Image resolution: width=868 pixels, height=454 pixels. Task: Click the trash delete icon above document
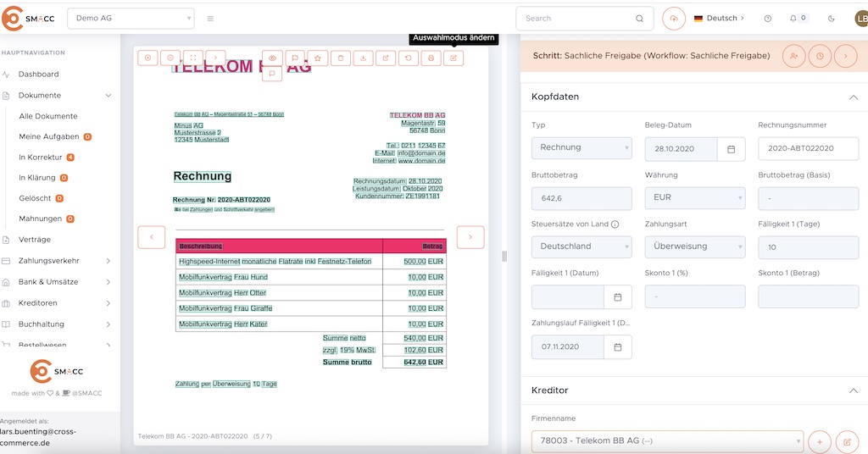341,58
